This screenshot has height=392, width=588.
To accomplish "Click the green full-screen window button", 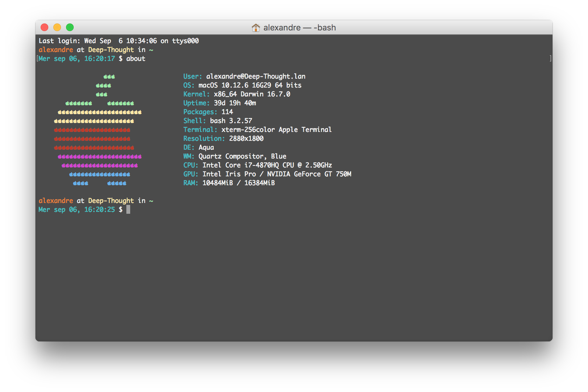I will pyautogui.click(x=70, y=28).
